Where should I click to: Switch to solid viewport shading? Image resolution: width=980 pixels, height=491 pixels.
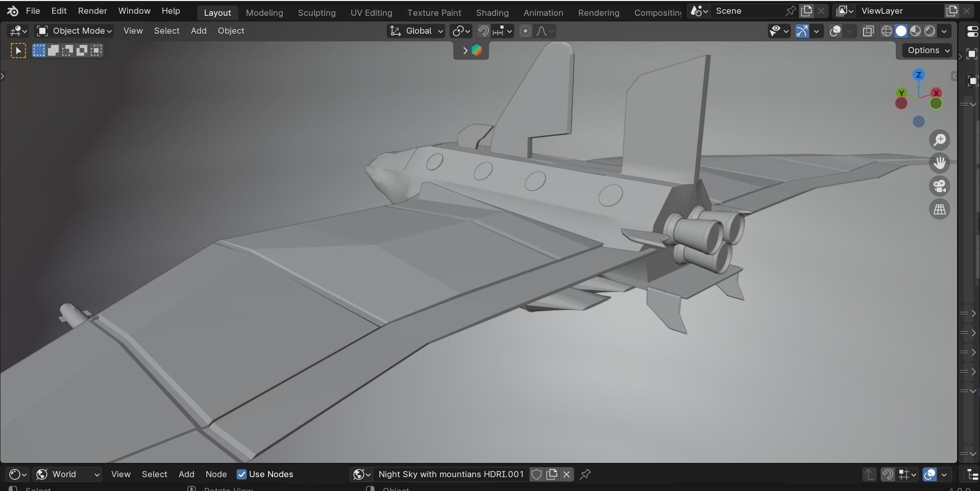point(901,31)
